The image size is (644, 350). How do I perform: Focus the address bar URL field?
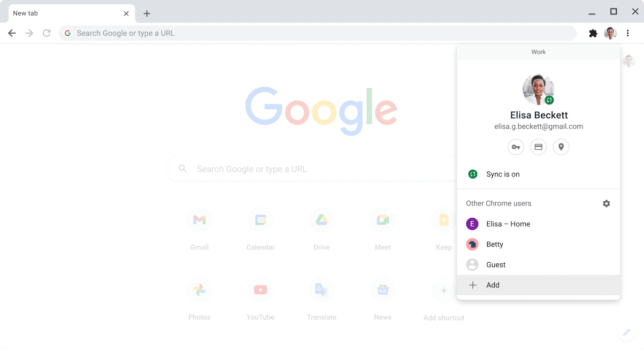click(318, 33)
